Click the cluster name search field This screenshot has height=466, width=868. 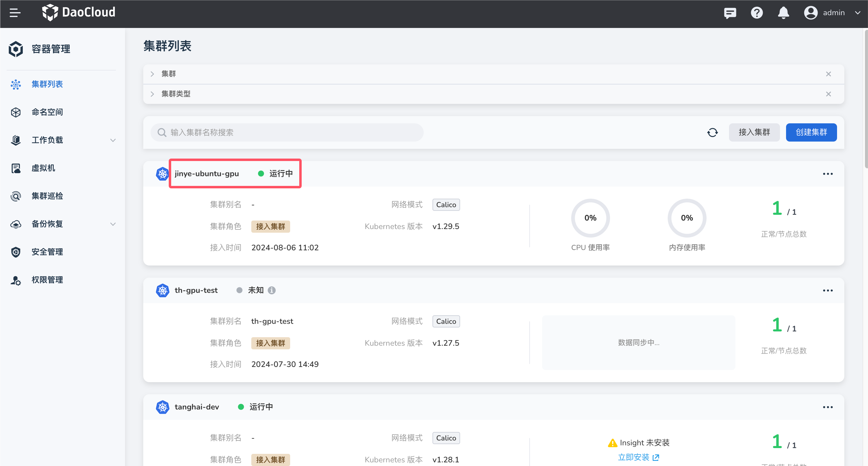pos(287,132)
